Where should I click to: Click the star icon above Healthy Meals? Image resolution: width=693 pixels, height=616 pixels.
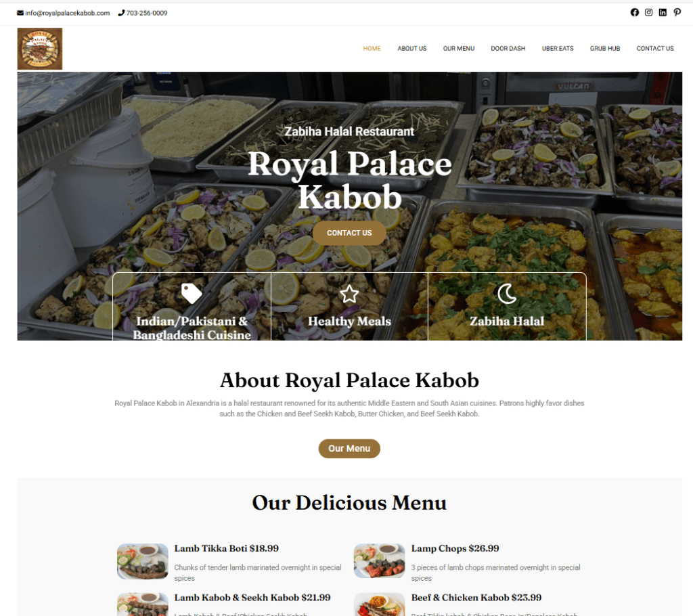(x=349, y=294)
